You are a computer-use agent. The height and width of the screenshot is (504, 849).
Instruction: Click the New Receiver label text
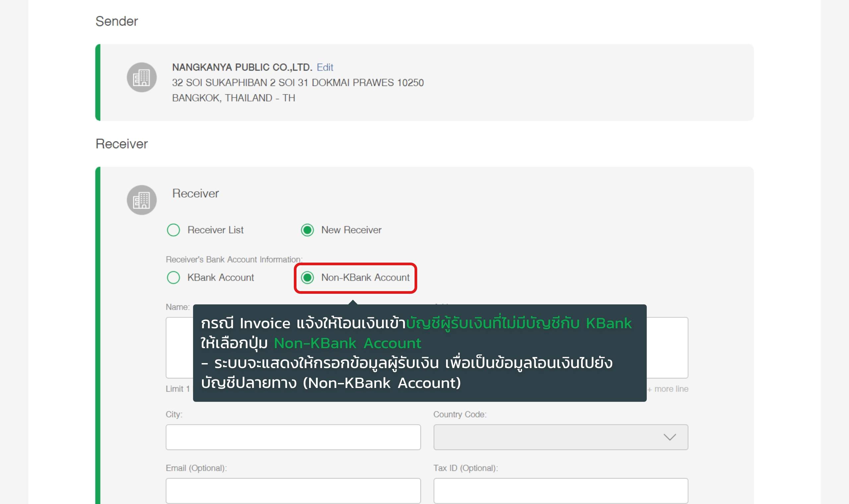tap(351, 230)
